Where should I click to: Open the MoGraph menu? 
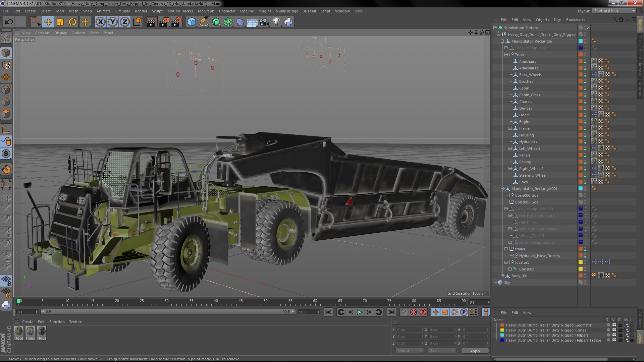(206, 11)
